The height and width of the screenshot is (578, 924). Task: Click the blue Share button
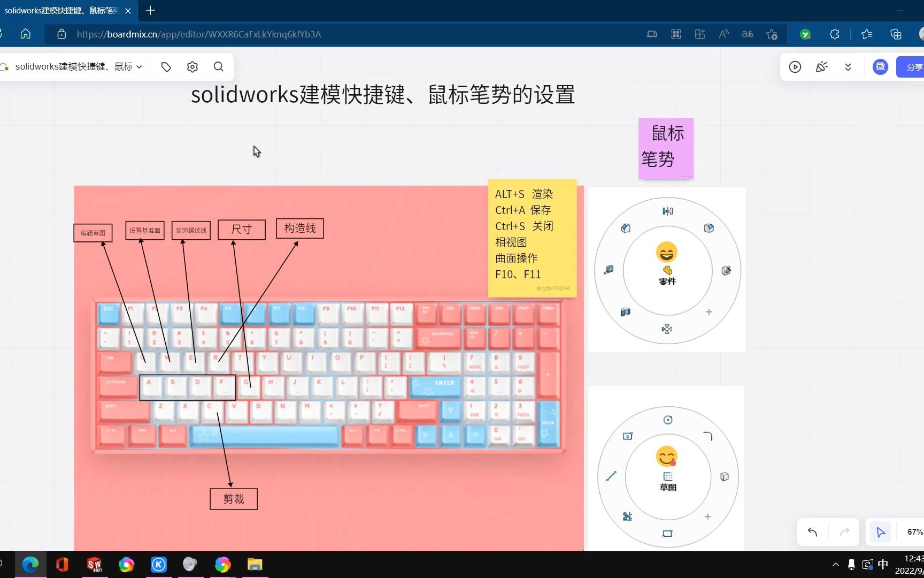(911, 67)
